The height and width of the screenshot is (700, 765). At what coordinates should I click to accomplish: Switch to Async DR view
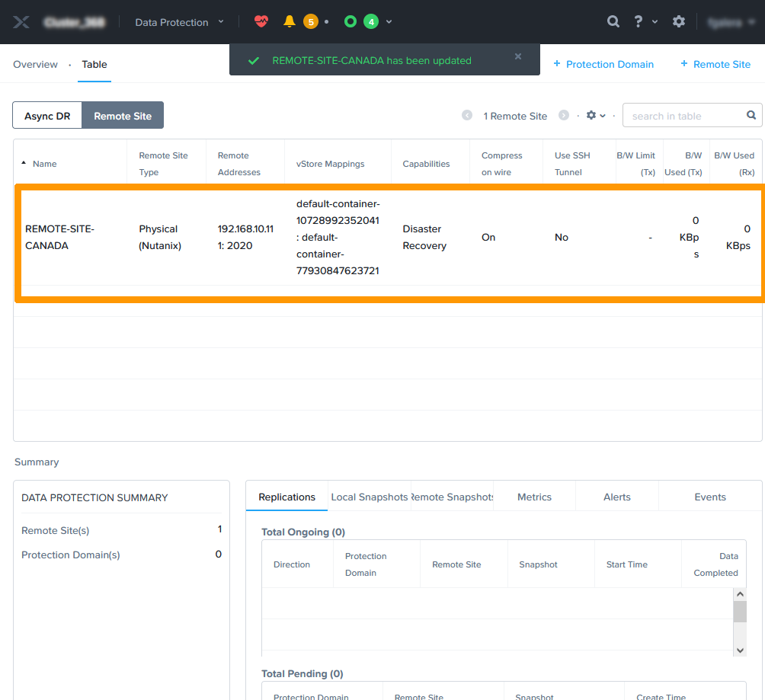pyautogui.click(x=47, y=116)
